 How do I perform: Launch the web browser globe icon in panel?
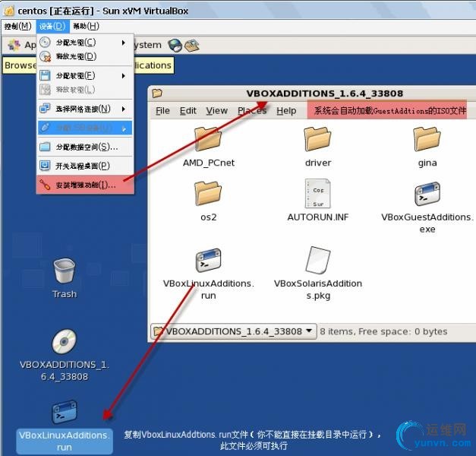coord(175,46)
